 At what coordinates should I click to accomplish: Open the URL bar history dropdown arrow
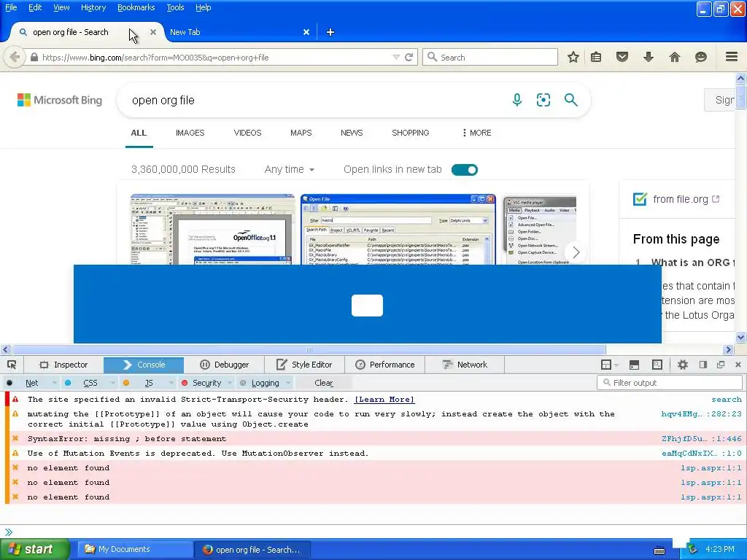point(396,57)
